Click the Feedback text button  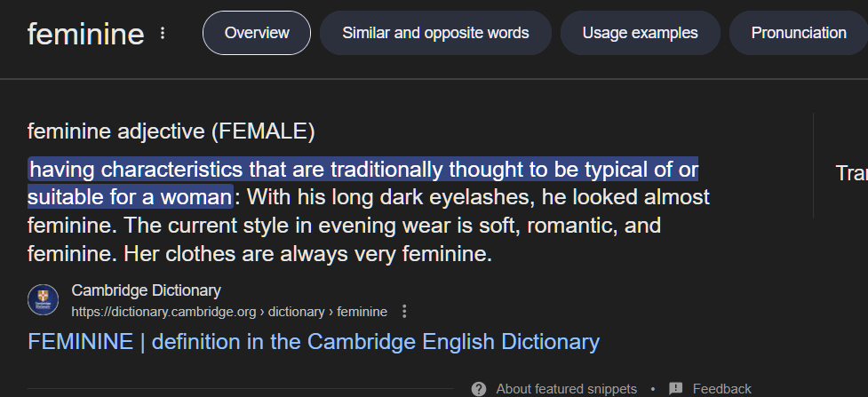[722, 389]
